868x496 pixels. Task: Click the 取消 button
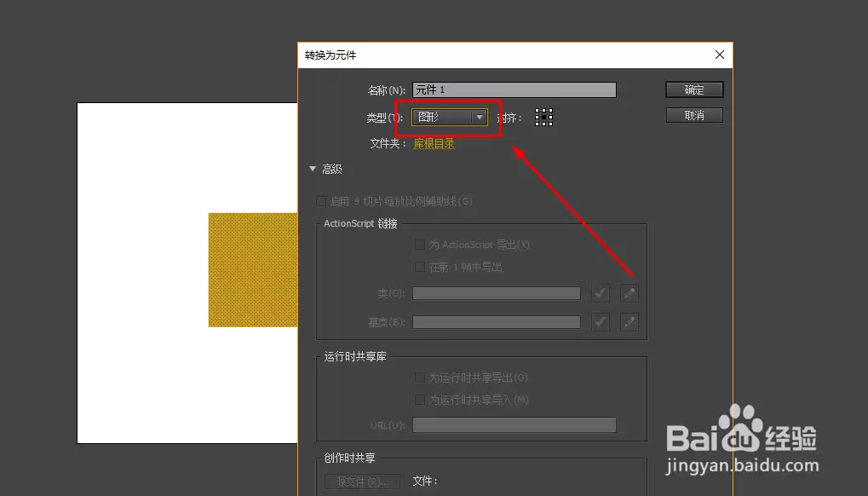tap(694, 115)
